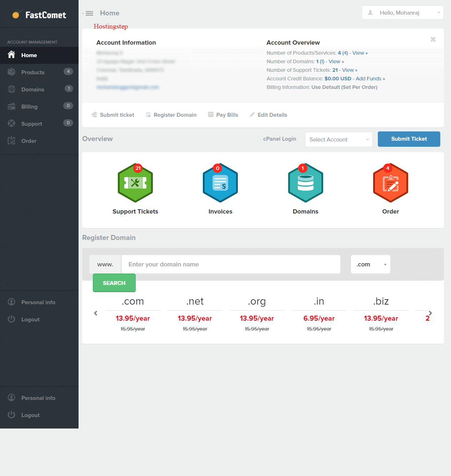Click the Domains count badge 1 in sidebar
The image size is (451, 476).
tap(69, 89)
